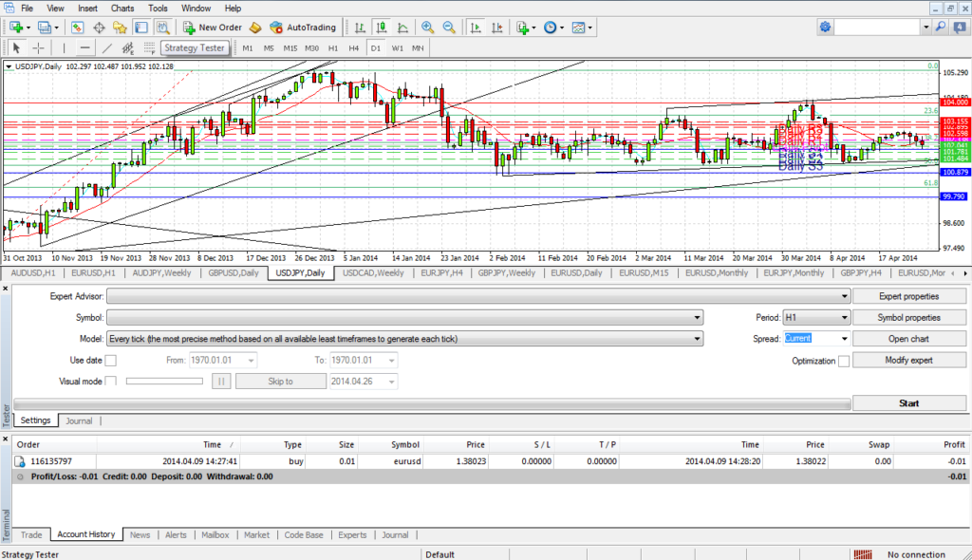Open the To date picker
Image resolution: width=972 pixels, height=560 pixels.
tap(391, 361)
